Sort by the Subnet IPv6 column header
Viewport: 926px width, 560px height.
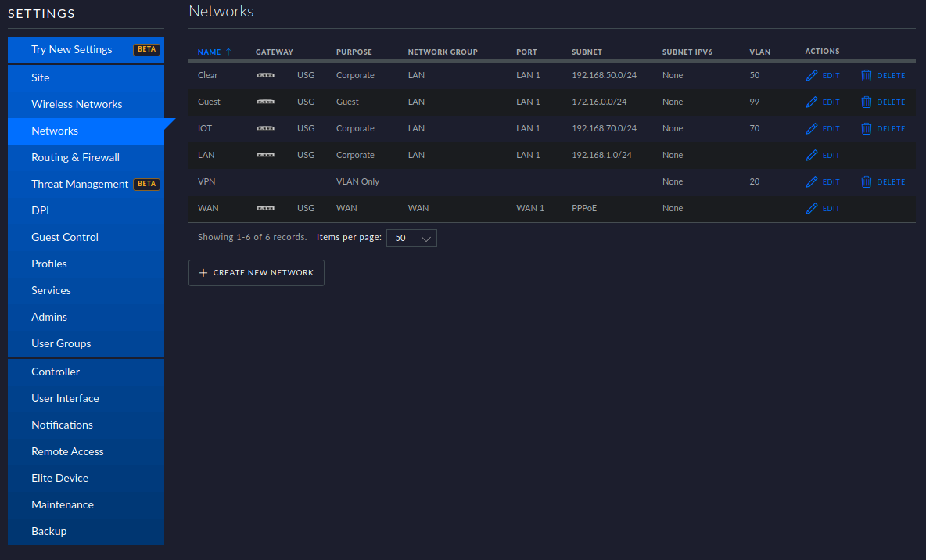click(687, 52)
